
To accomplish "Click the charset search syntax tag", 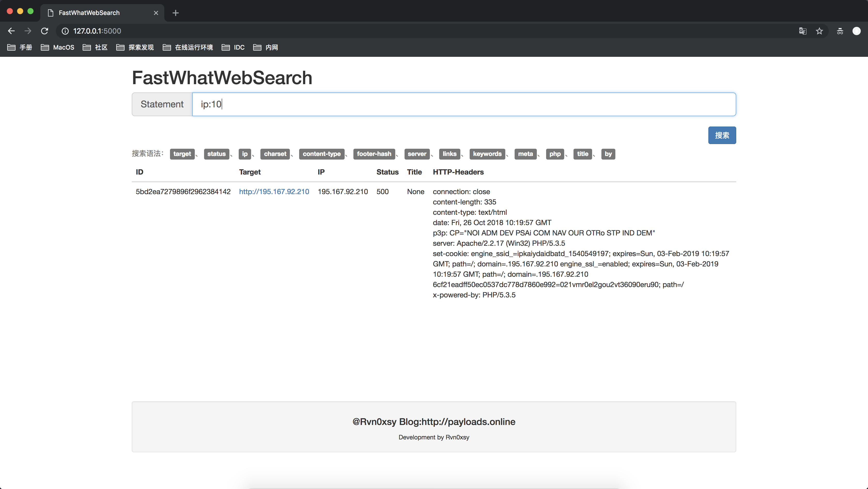I will 275,154.
